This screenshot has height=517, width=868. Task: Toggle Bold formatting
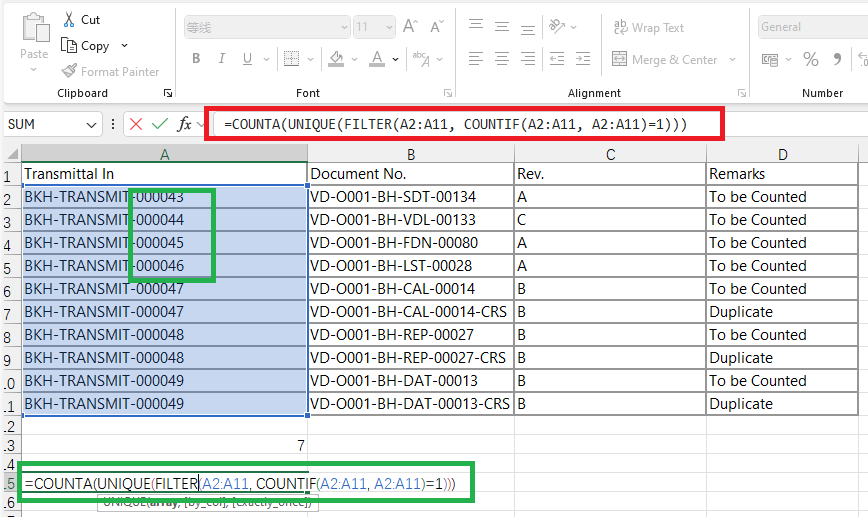[196, 59]
